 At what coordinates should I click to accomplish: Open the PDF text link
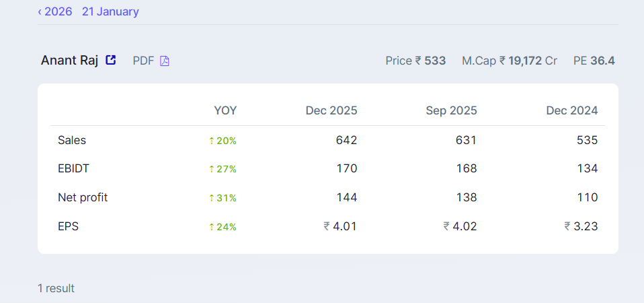(143, 61)
